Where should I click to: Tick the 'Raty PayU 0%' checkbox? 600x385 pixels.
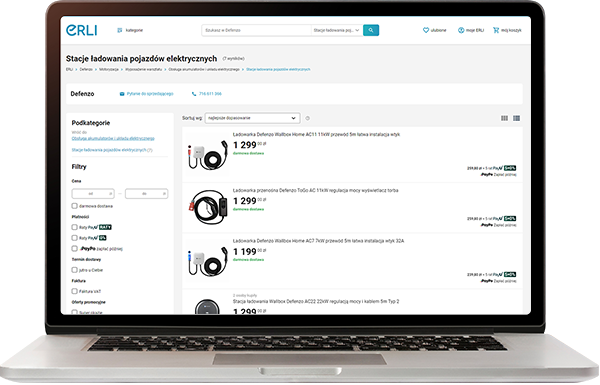coord(75,238)
